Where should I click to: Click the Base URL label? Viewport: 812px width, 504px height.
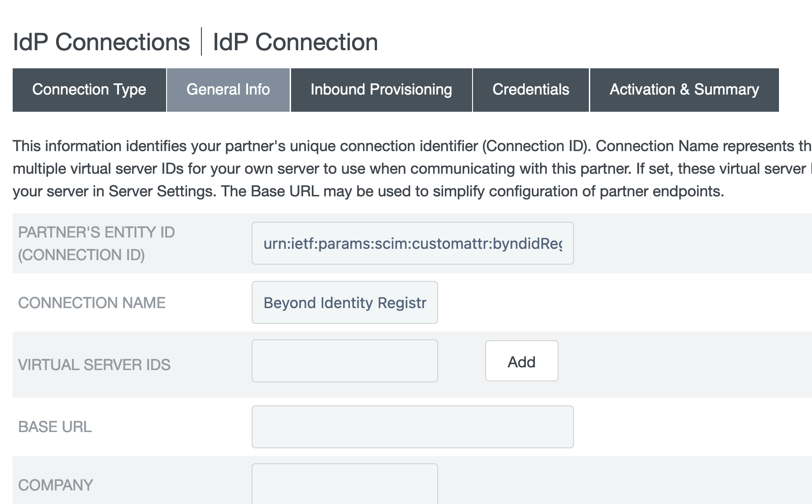click(55, 427)
